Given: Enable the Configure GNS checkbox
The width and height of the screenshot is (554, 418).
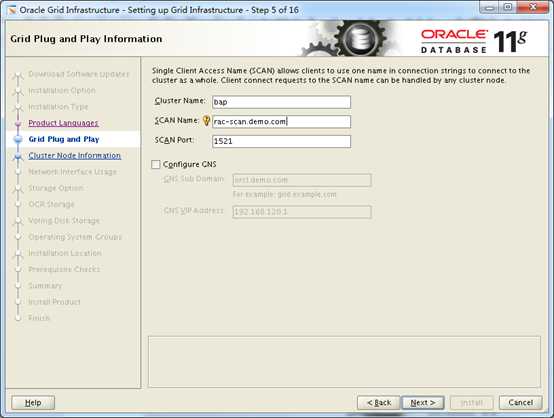Looking at the screenshot, I should coord(155,164).
